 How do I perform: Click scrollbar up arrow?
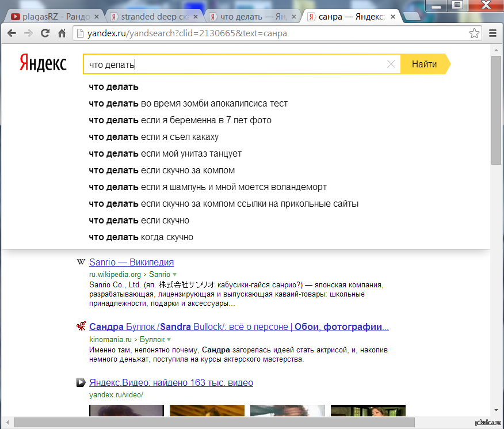tap(496, 50)
